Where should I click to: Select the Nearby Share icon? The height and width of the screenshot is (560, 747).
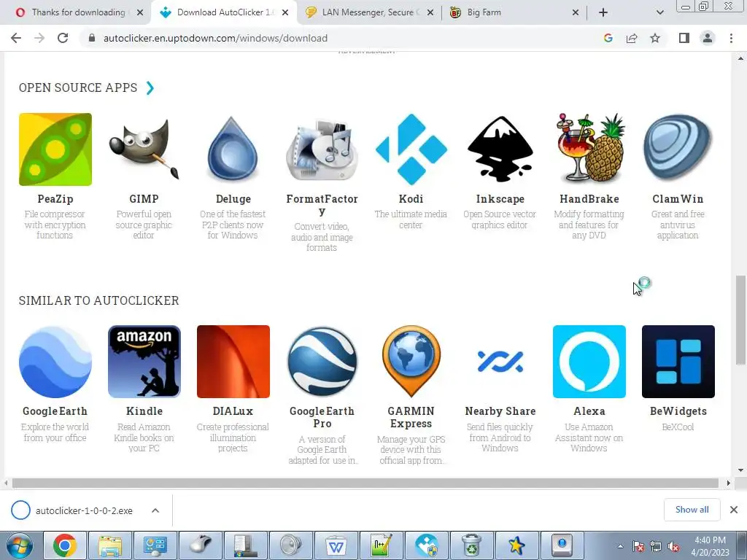click(x=500, y=362)
